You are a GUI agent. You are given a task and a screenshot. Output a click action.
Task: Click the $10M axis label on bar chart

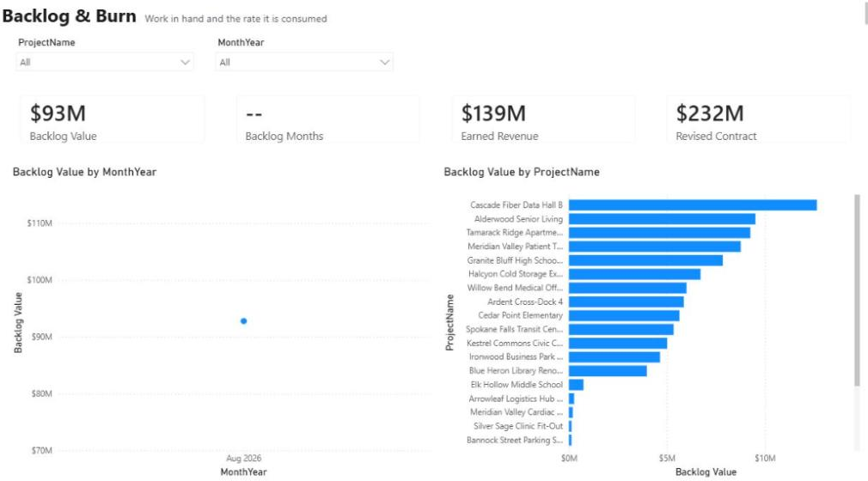[765, 459]
